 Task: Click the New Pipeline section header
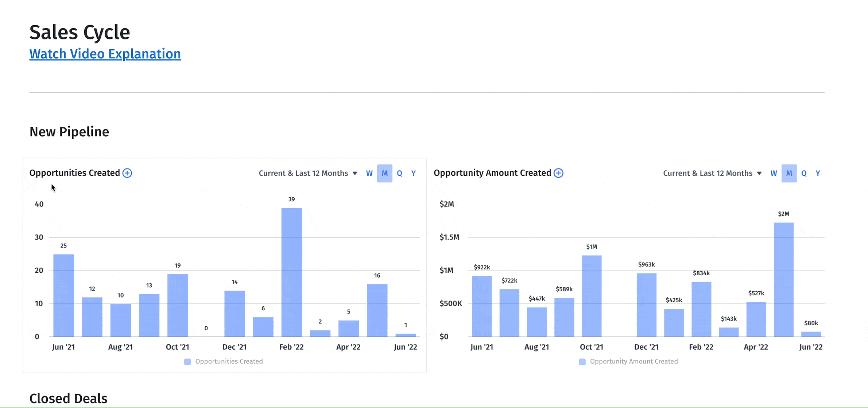pos(69,131)
